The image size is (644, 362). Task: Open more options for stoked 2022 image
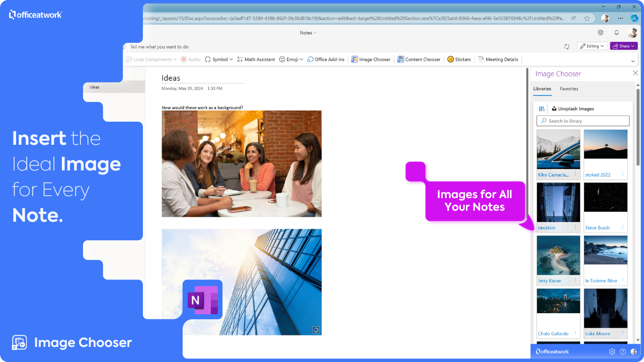623,174
